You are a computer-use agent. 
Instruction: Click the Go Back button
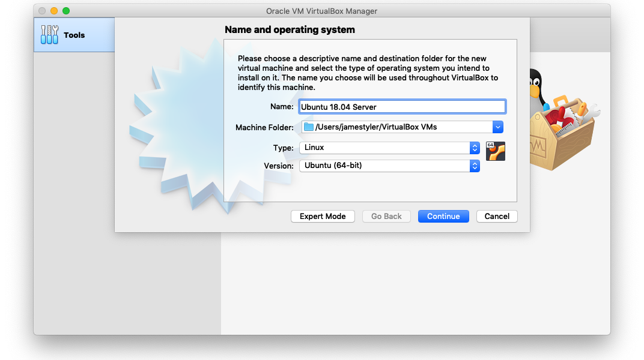click(x=386, y=217)
